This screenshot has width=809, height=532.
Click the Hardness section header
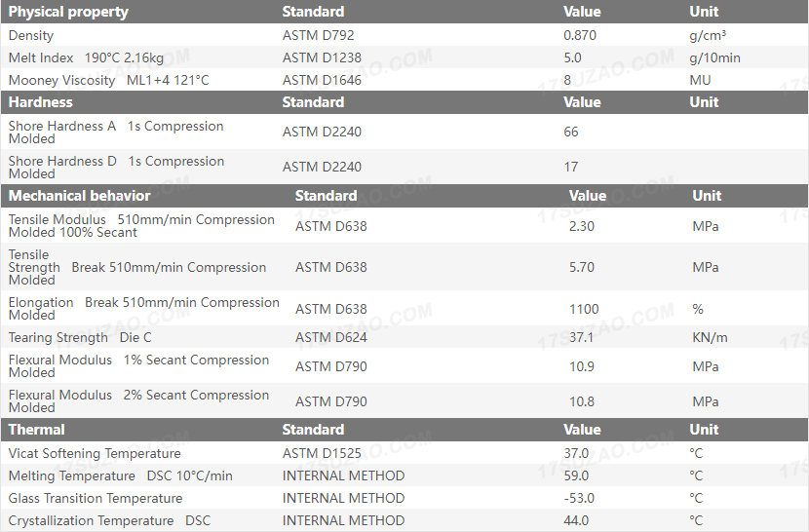41,101
